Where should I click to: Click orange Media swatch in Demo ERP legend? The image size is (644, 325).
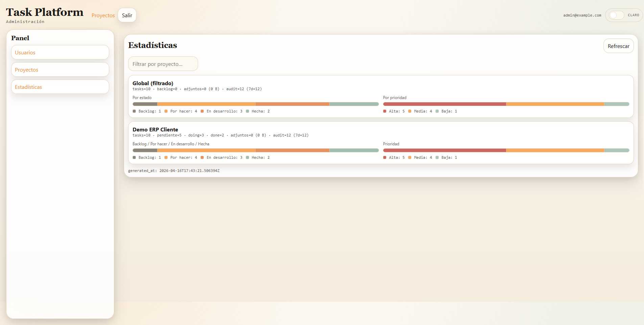[x=410, y=157]
